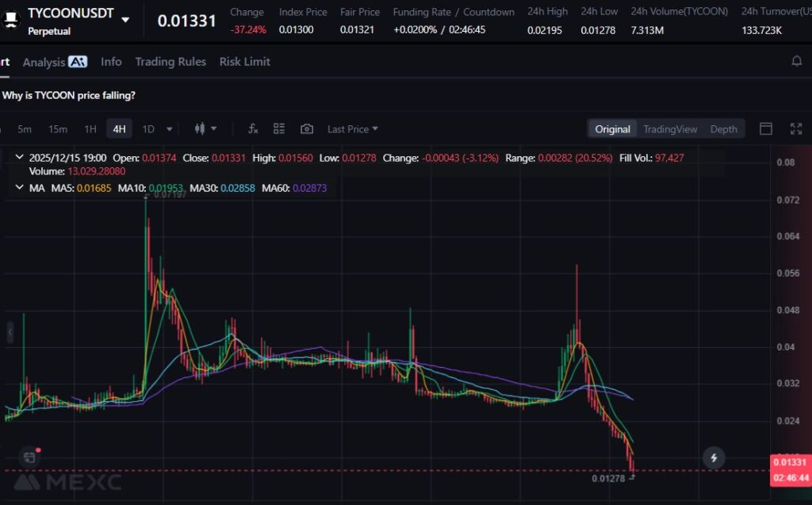Select the Original chart view
The image size is (812, 505).
click(x=612, y=129)
